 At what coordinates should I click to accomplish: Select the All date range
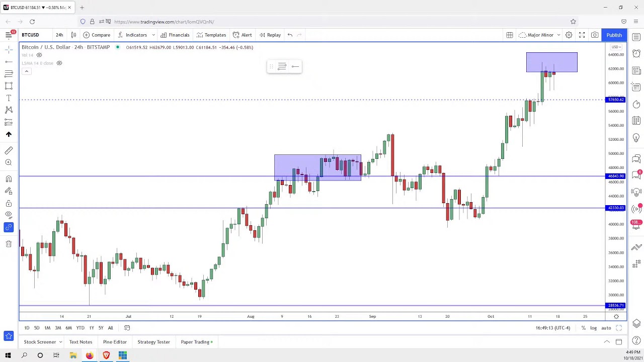(x=110, y=328)
